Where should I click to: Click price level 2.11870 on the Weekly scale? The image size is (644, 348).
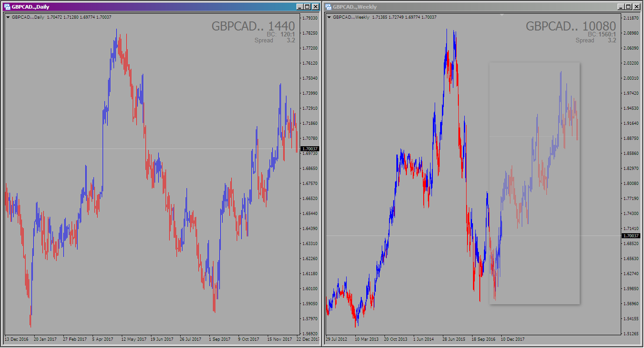coord(631,18)
